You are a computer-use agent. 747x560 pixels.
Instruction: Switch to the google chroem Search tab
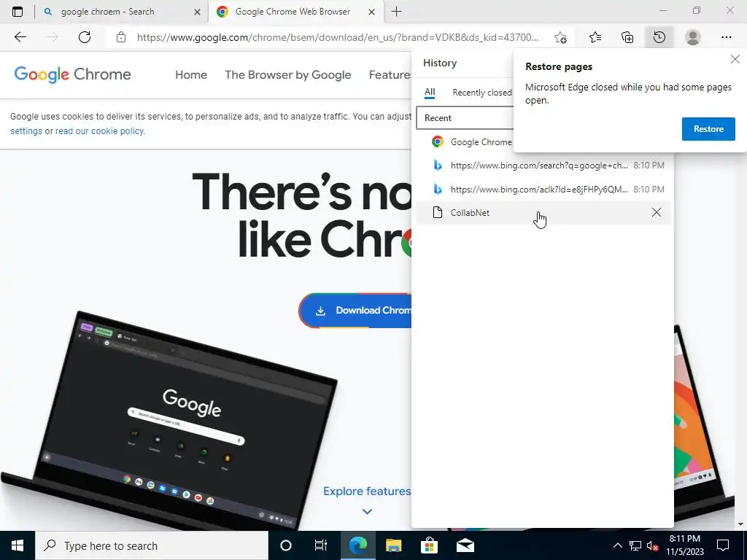coord(122,12)
